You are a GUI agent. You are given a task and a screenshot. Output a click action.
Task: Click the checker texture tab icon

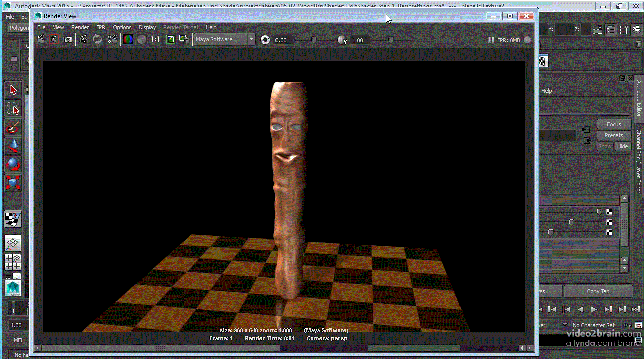click(x=543, y=61)
